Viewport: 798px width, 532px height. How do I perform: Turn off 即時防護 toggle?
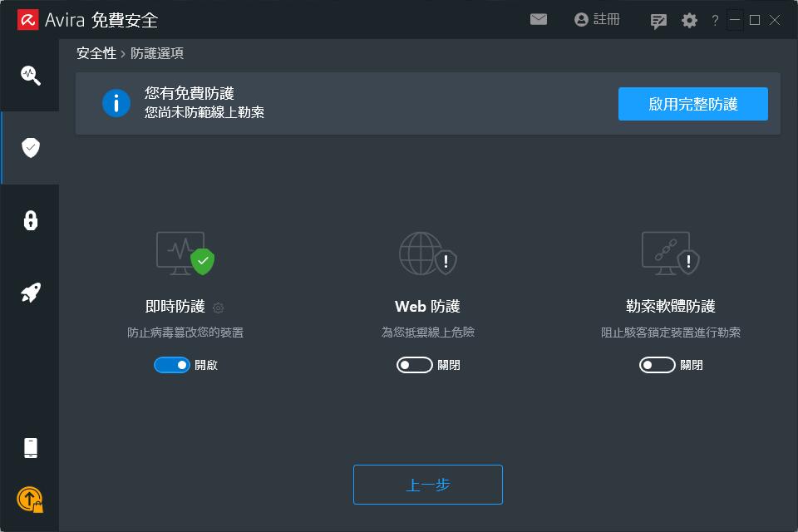172,365
